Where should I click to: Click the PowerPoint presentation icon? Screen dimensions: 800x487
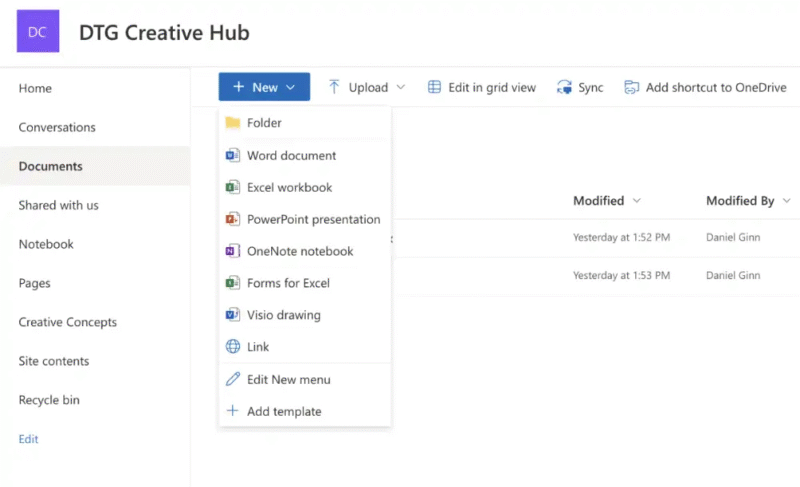point(232,219)
